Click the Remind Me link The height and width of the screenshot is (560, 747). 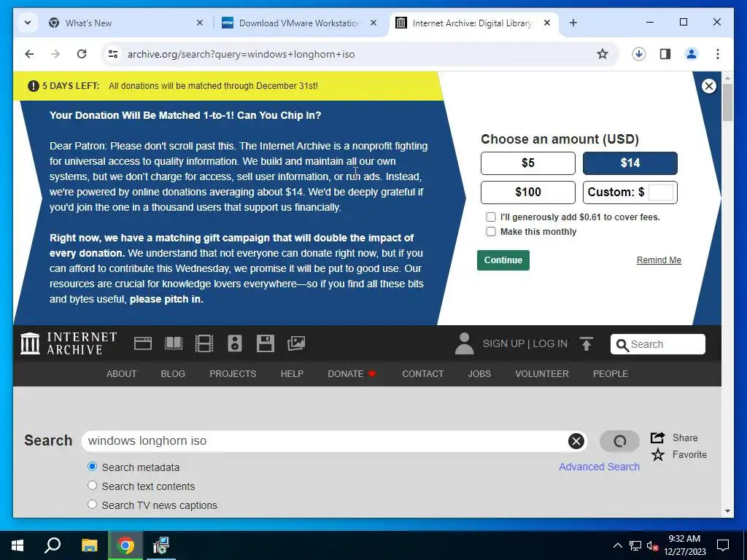[659, 260]
